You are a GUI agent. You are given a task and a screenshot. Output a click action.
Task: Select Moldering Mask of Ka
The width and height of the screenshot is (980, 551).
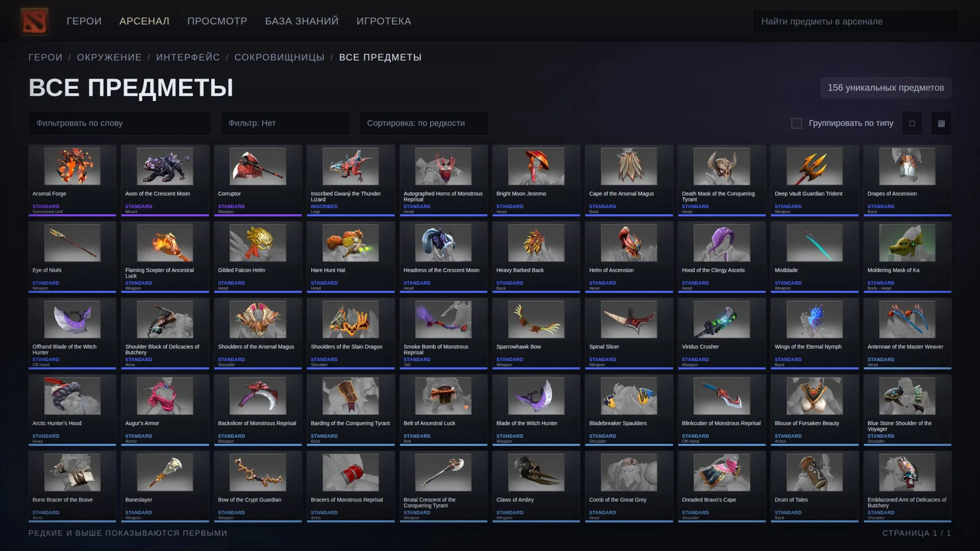coord(908,257)
